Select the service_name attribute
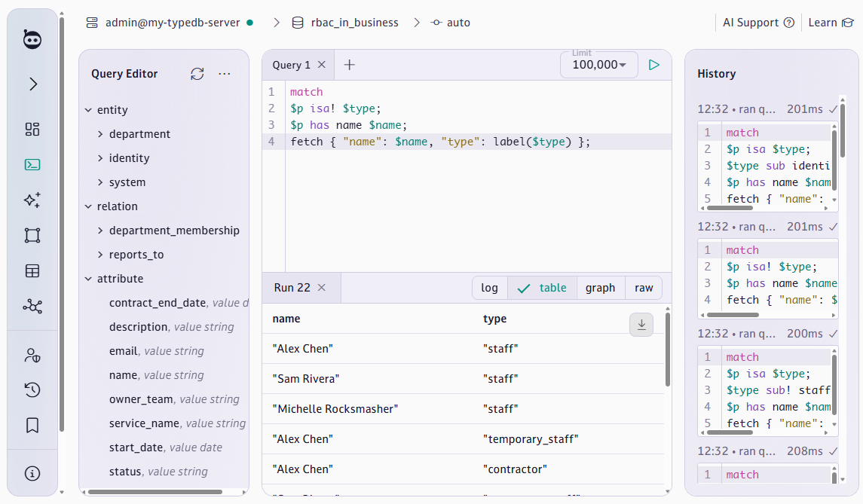 click(177, 423)
